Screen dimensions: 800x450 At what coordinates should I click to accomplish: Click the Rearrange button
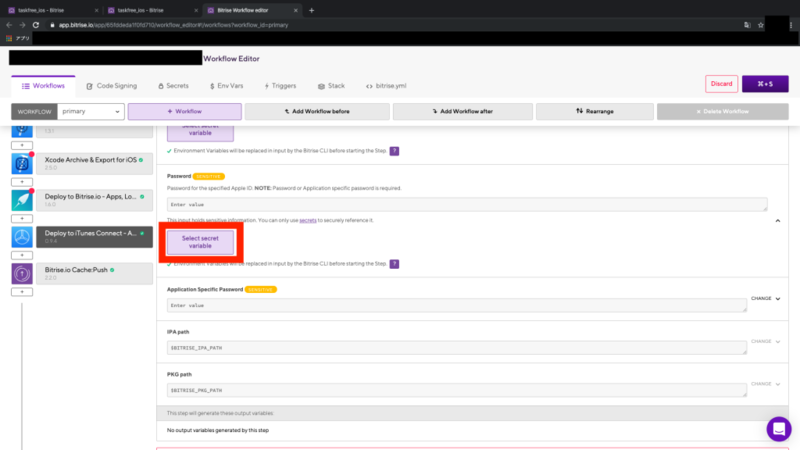(594, 111)
